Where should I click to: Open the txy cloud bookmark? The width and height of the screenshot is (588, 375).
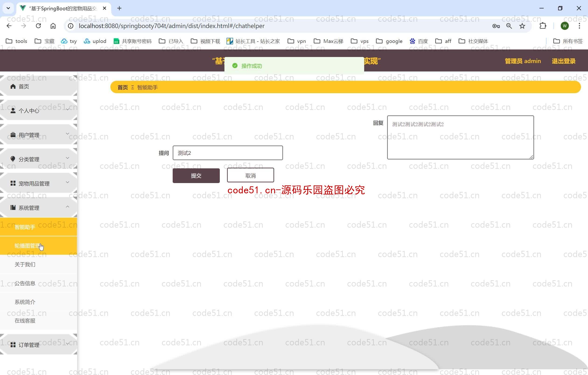(x=69, y=41)
